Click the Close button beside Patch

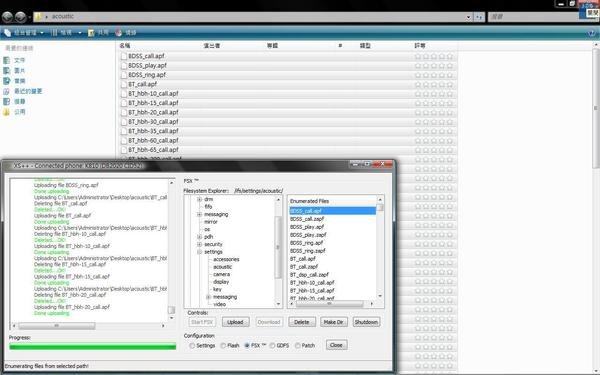click(x=337, y=345)
